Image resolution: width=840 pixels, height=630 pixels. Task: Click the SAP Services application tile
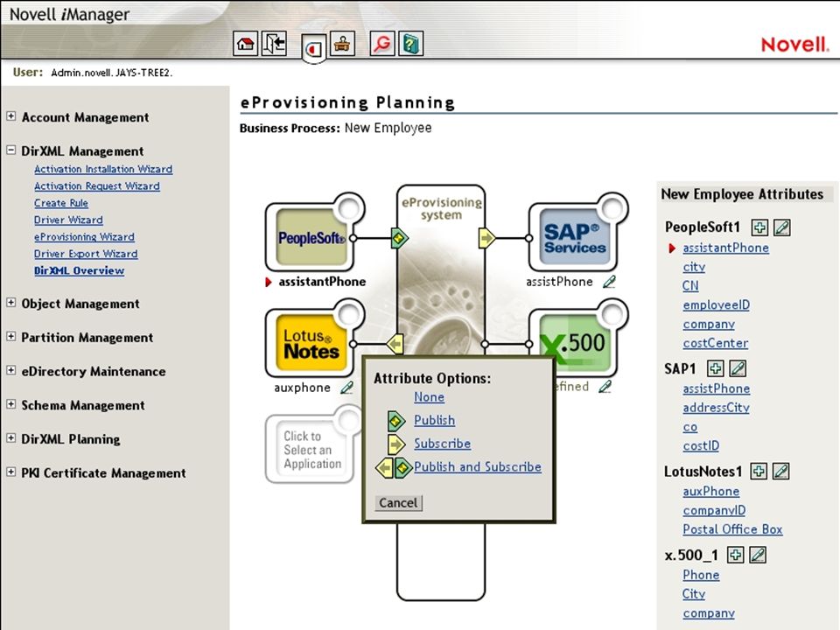575,237
